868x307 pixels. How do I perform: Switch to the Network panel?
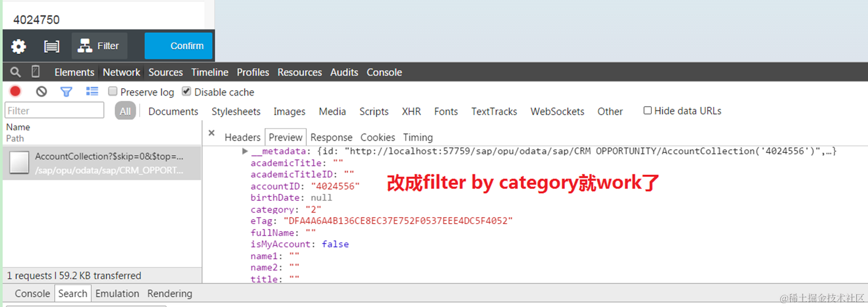pos(122,72)
